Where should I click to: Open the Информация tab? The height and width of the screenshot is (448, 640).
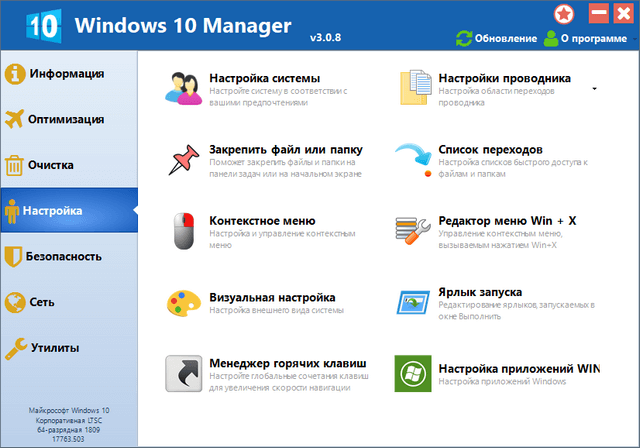(66, 74)
